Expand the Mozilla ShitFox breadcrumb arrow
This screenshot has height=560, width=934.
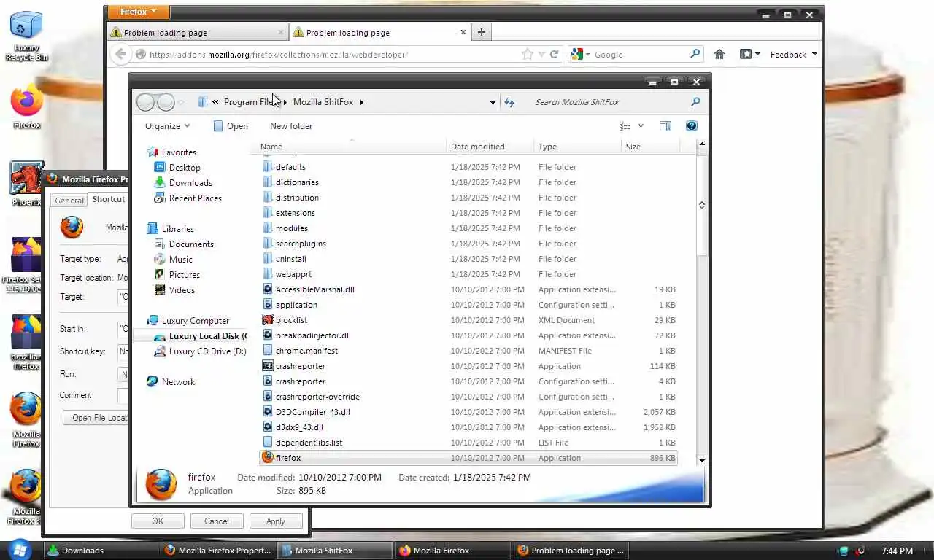click(361, 102)
